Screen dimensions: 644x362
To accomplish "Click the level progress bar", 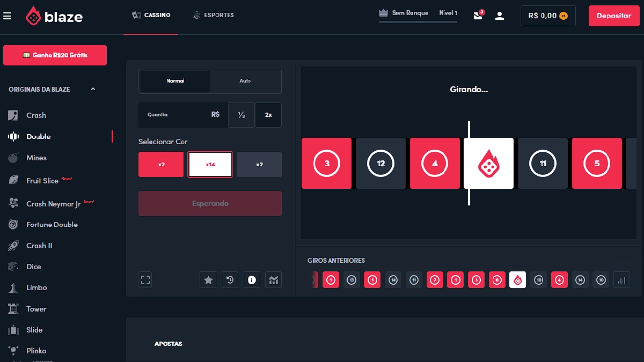I will click(418, 22).
